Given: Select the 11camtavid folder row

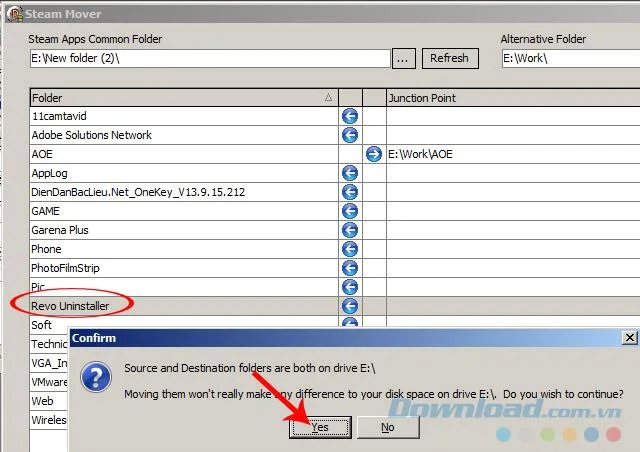Looking at the screenshot, I should point(184,116).
